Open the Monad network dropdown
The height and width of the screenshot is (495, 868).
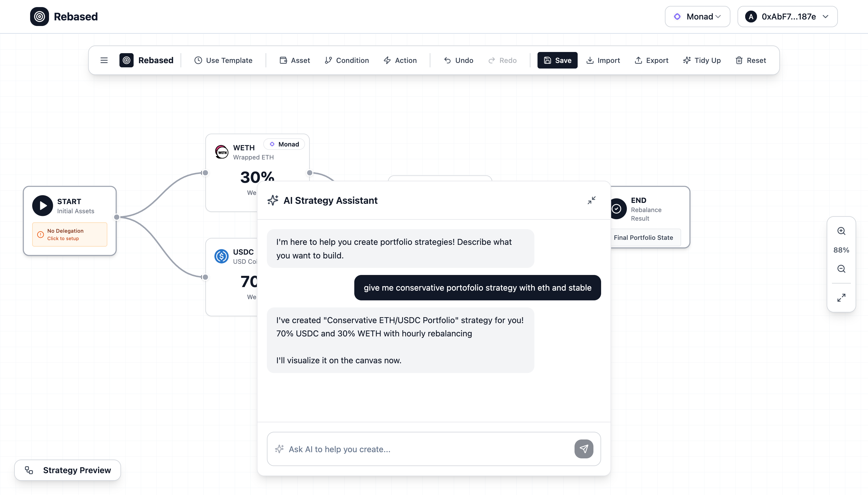point(697,17)
